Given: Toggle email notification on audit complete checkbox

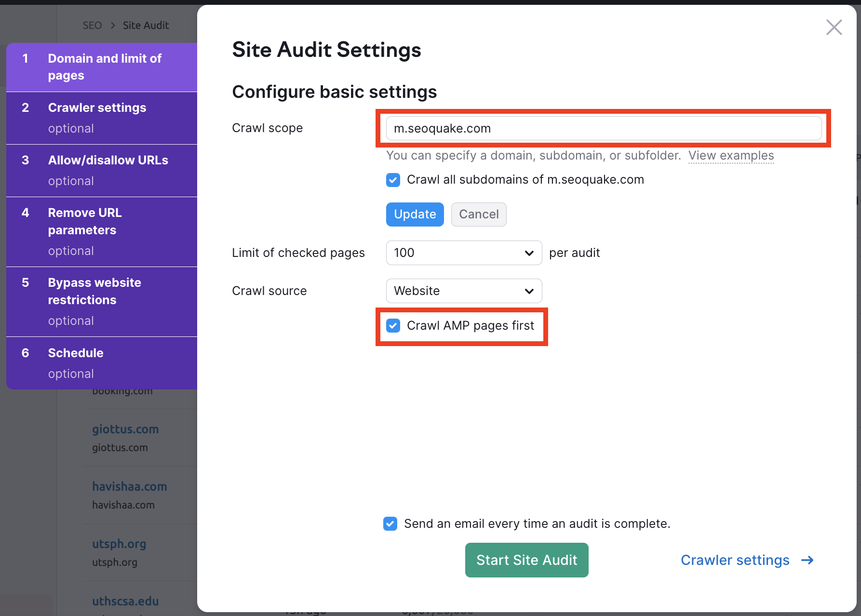Looking at the screenshot, I should tap(390, 523).
